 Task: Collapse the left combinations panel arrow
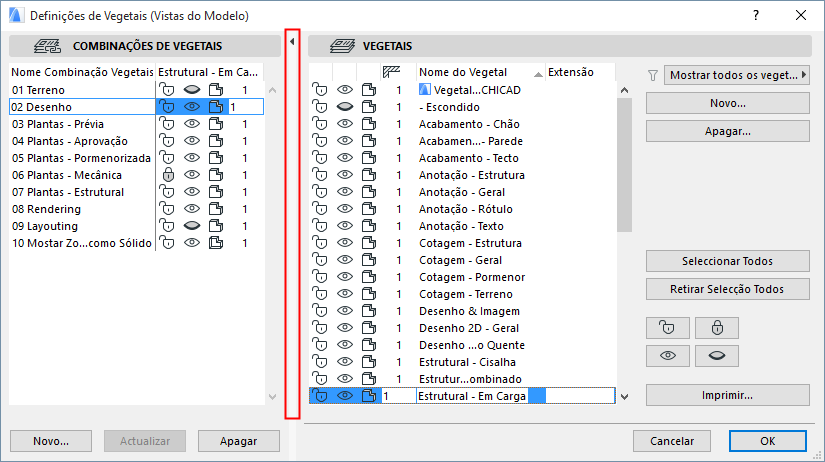point(291,42)
